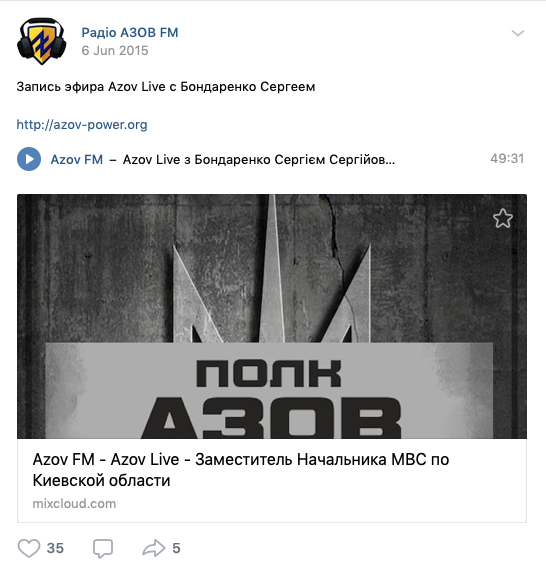546x573 pixels.
Task: Like the post with heart icon
Action: [x=29, y=548]
